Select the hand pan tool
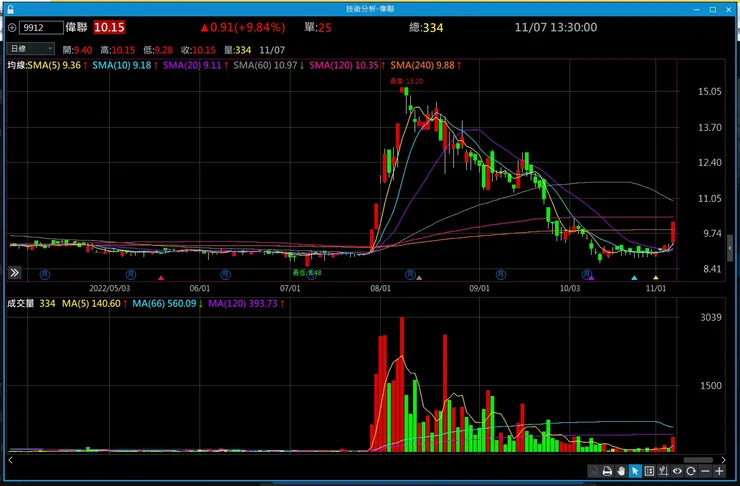This screenshot has width=740, height=486. [621, 471]
